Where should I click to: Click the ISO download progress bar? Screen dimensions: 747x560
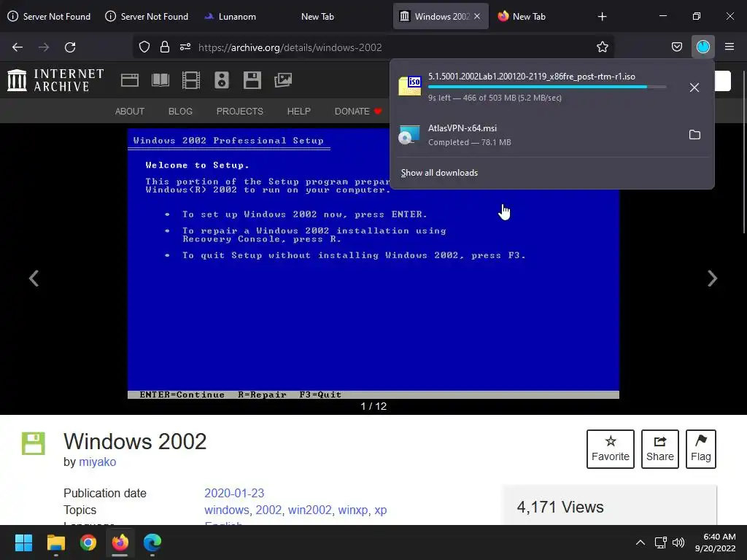tap(547, 87)
